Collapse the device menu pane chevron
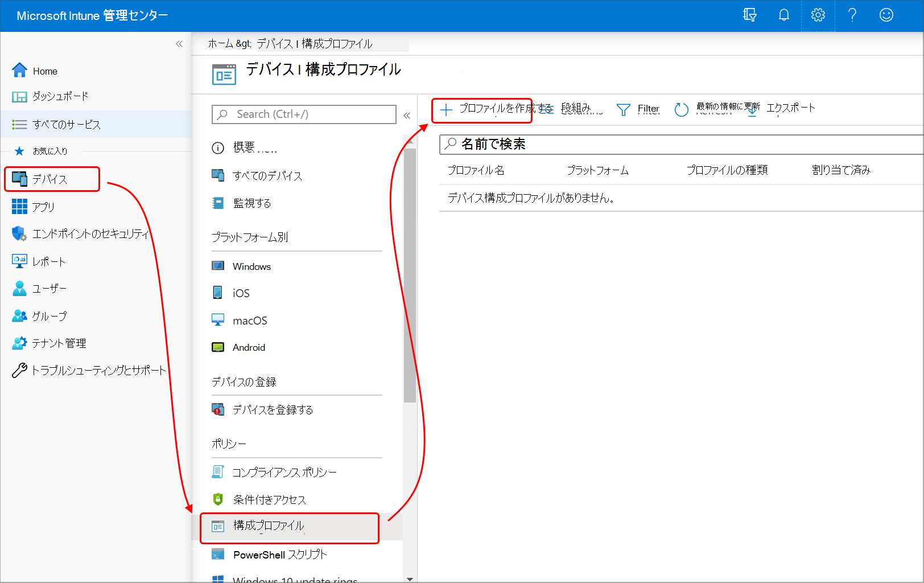 coord(407,115)
